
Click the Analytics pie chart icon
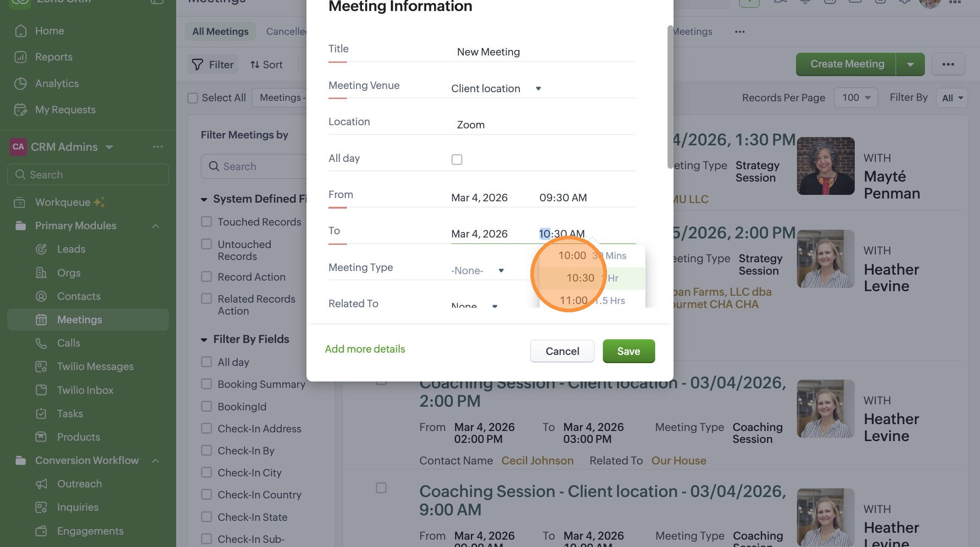(21, 84)
